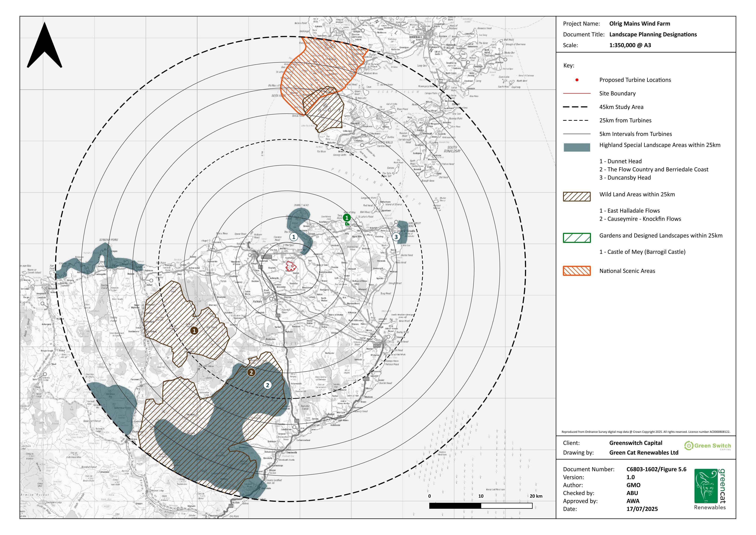Image resolution: width=756 pixels, height=535 pixels.
Task: Click the title 'Landscape Planning Designations'
Action: pyautogui.click(x=653, y=34)
